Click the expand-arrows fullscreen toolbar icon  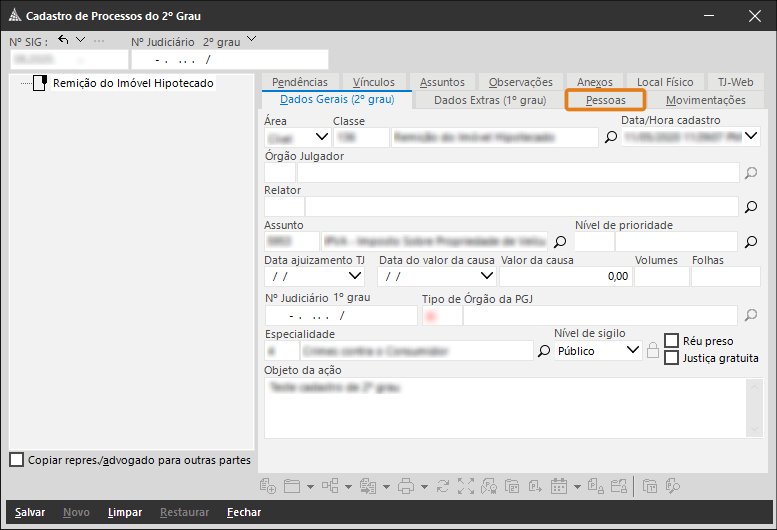466,486
